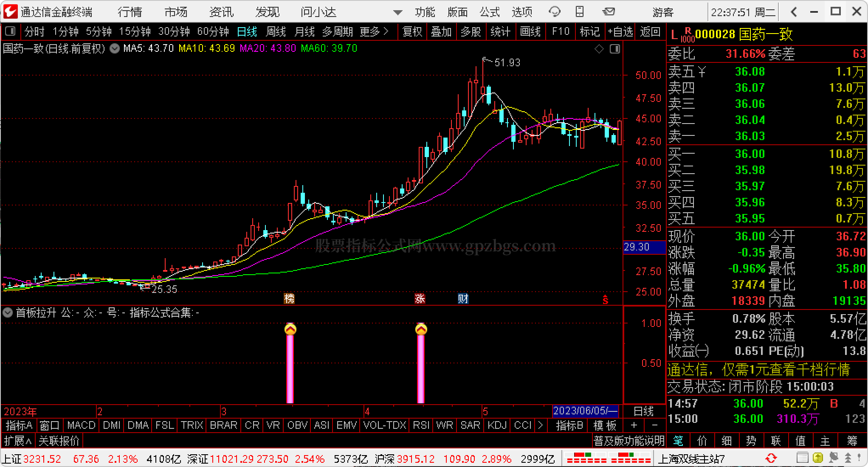Add stock via the +自选 button
This screenshot has width=868, height=467.
coord(620,31)
